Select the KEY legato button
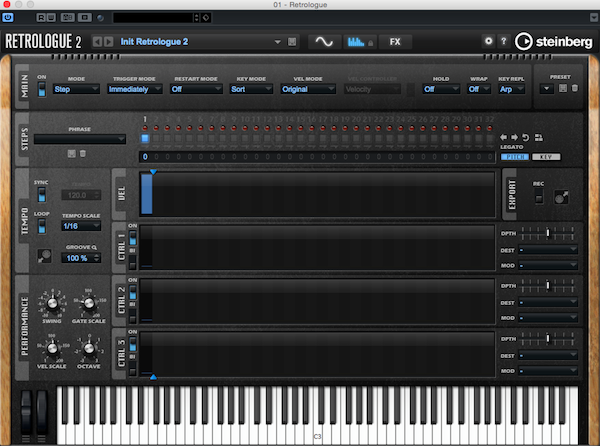Viewport: 600px width, 446px height. pos(546,157)
